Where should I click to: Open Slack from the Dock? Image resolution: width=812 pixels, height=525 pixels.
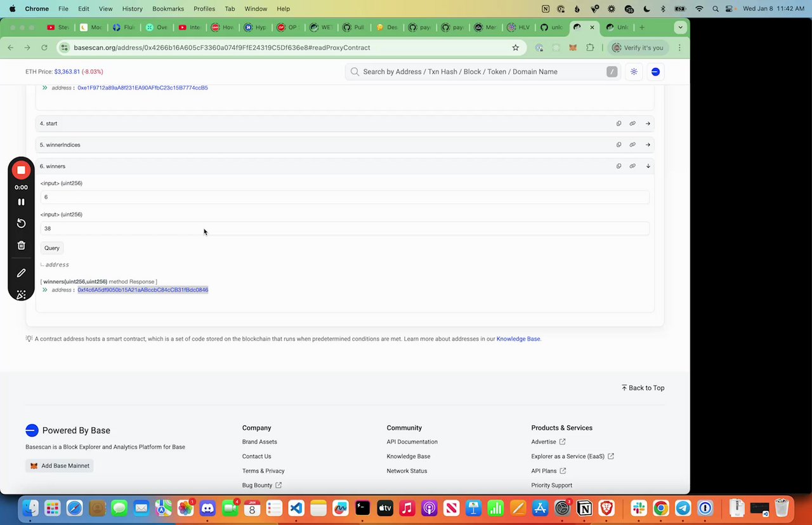[x=639, y=508]
